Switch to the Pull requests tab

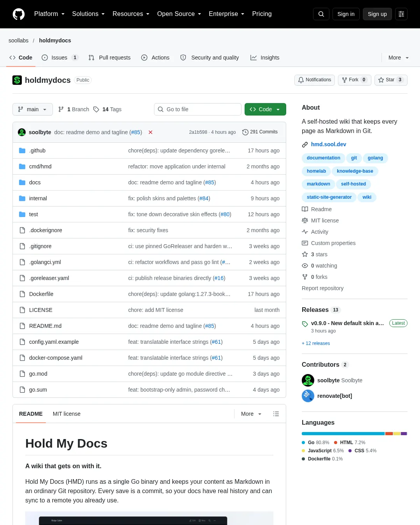pos(110,58)
